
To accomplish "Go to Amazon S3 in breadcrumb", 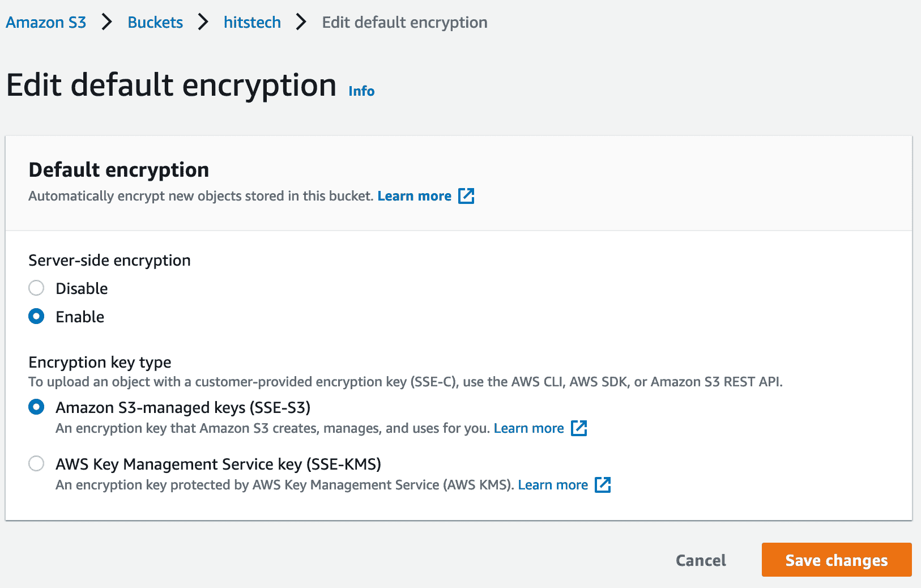I will pos(46,23).
